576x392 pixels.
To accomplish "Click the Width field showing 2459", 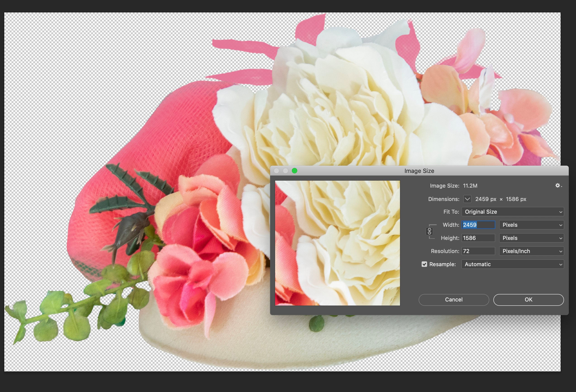I will click(478, 225).
